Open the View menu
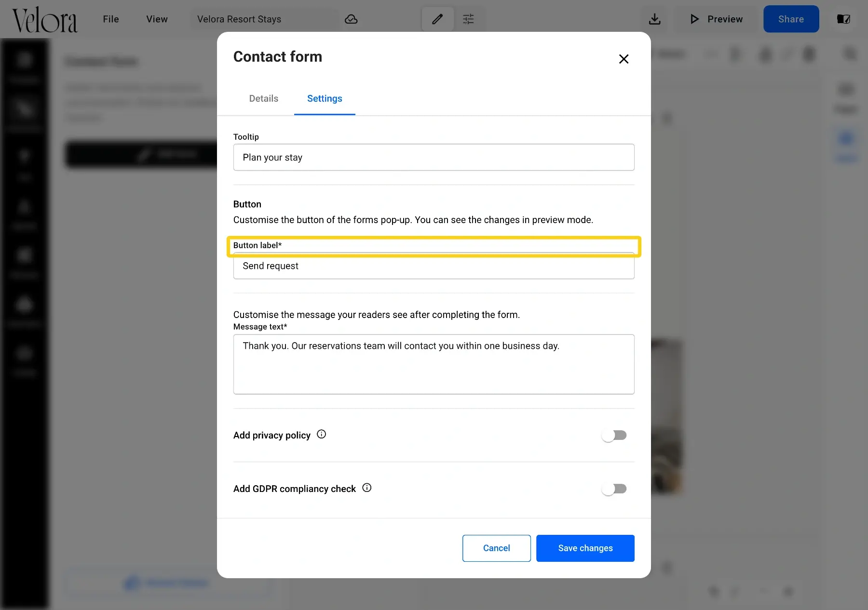This screenshot has height=610, width=868. (157, 19)
